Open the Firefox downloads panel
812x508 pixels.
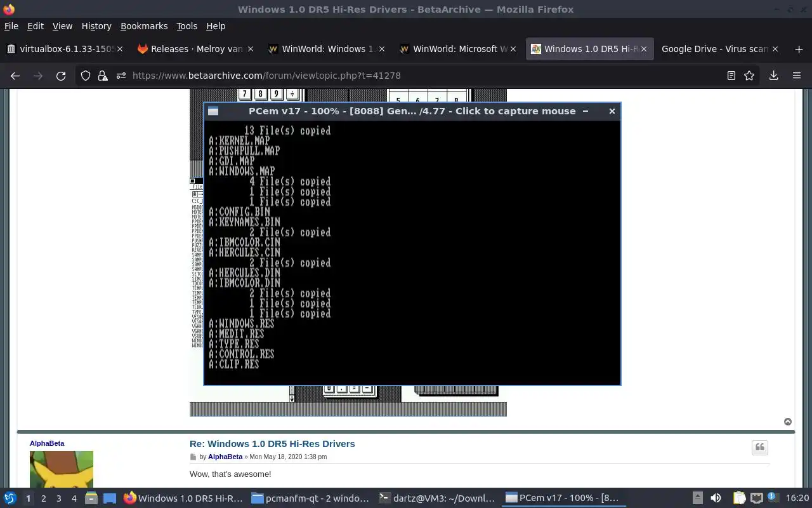click(x=773, y=76)
